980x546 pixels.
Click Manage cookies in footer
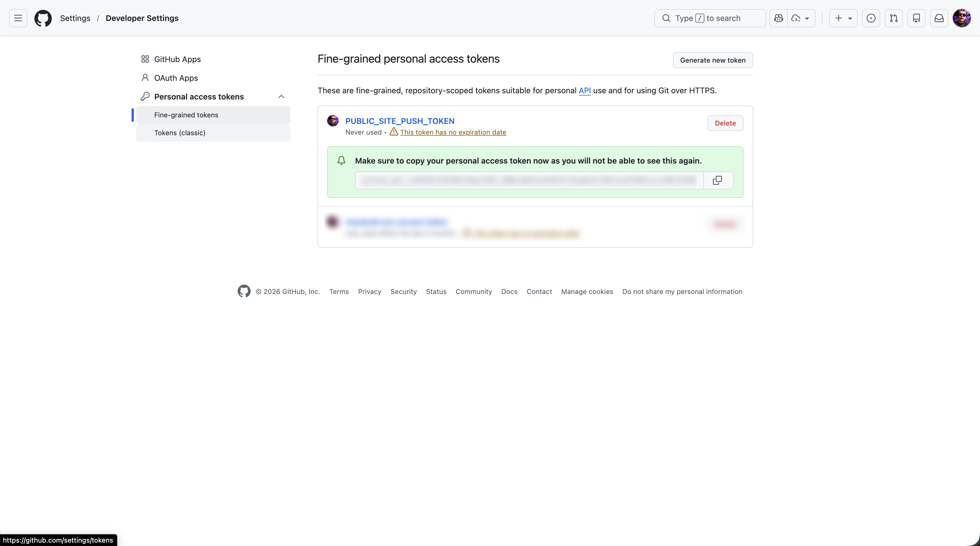tap(587, 292)
